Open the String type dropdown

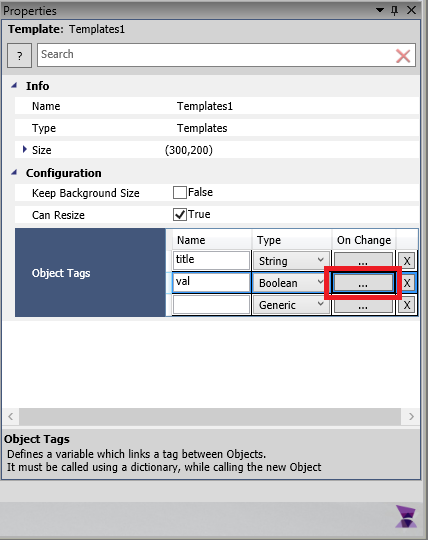point(291,261)
